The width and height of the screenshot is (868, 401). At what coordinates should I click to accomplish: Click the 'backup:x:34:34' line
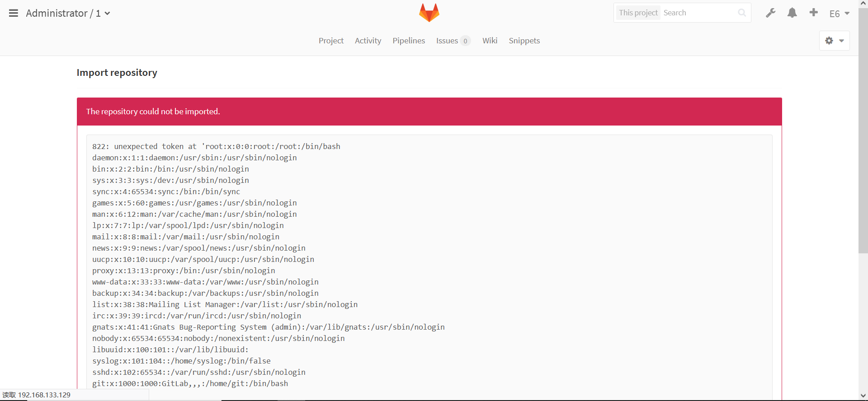(205, 293)
